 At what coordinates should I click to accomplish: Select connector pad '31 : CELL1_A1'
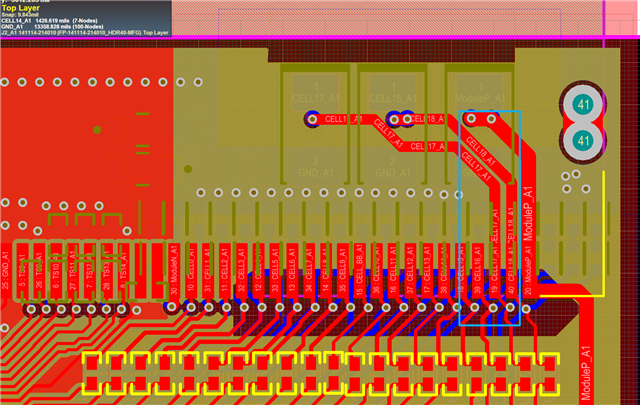[207, 271]
